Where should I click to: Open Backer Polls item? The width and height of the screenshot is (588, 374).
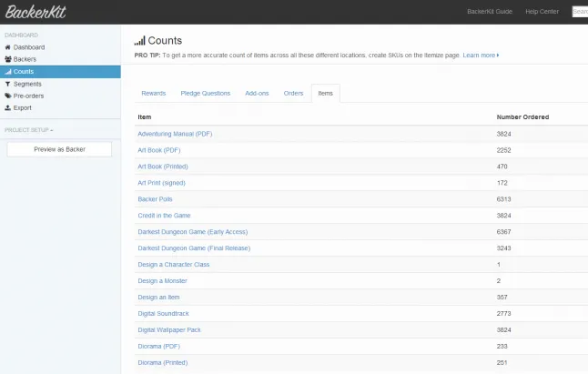tap(155, 199)
